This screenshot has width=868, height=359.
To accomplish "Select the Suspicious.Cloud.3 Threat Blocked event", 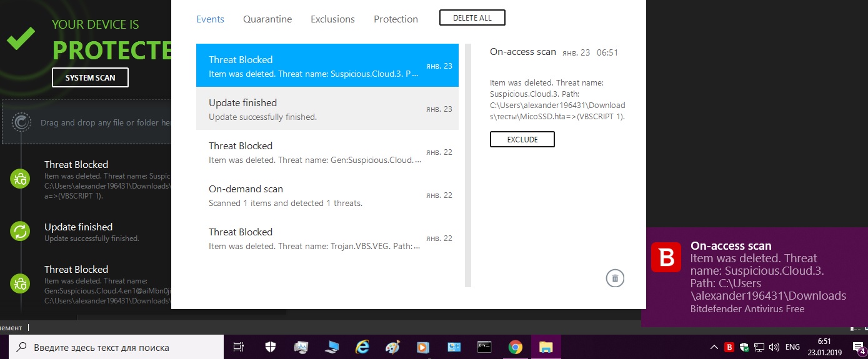I will click(x=327, y=65).
